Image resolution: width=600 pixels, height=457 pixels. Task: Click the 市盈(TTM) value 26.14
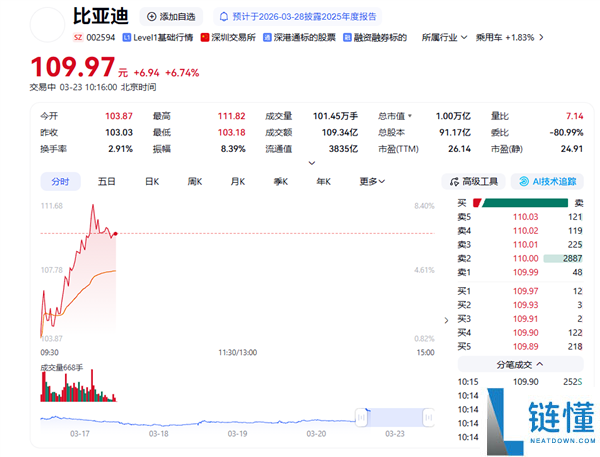tap(460, 149)
